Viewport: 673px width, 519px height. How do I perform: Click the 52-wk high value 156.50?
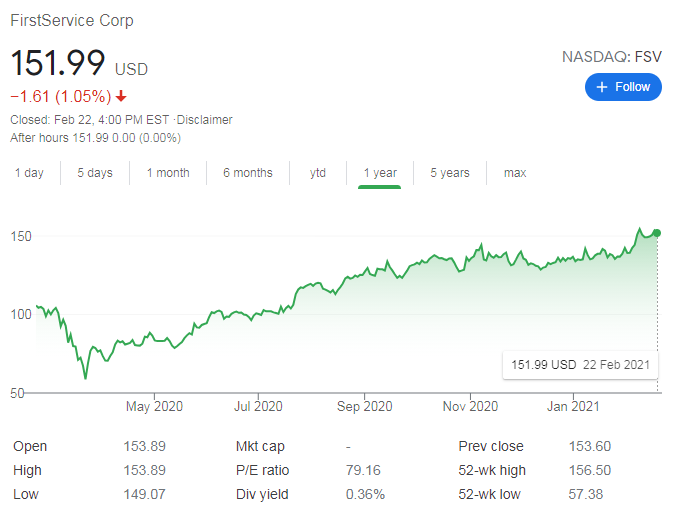[590, 470]
